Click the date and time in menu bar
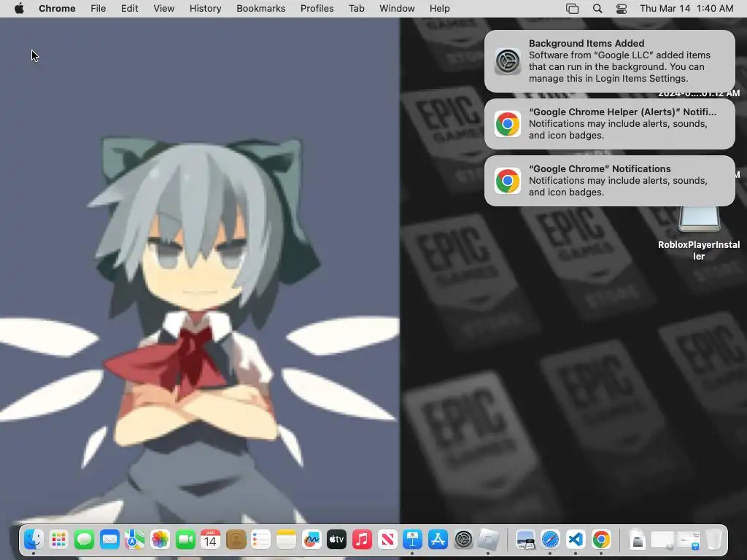The height and width of the screenshot is (560, 747). point(686,9)
